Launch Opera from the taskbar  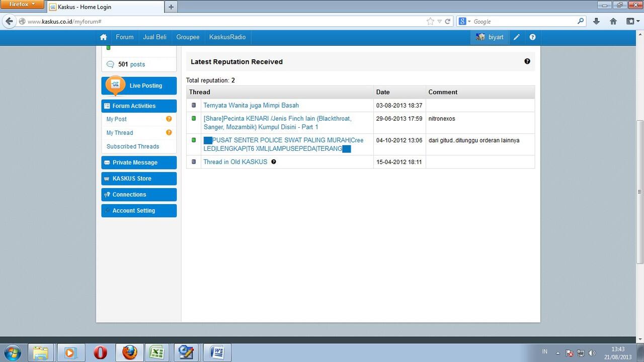(x=100, y=353)
